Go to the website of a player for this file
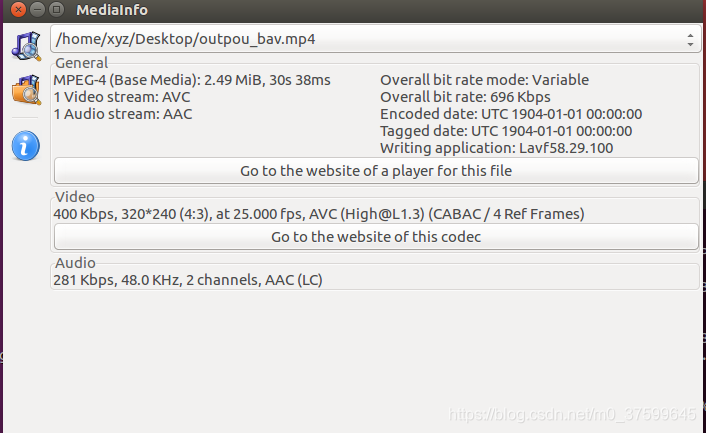Screen dimensions: 706x433 (376, 171)
